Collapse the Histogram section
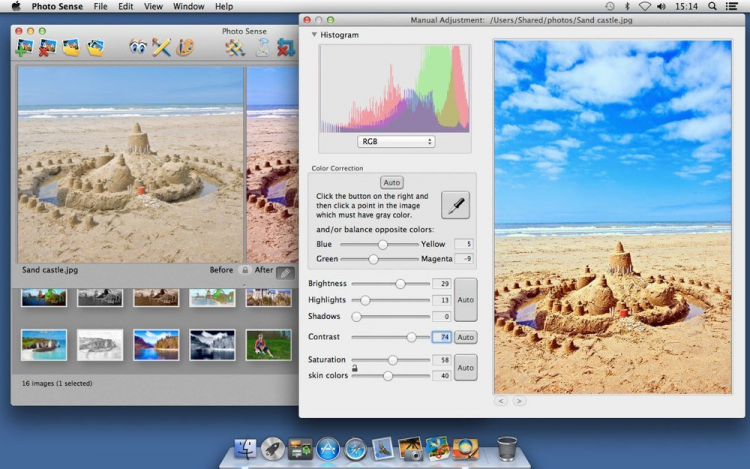The height and width of the screenshot is (469, 750). click(314, 35)
